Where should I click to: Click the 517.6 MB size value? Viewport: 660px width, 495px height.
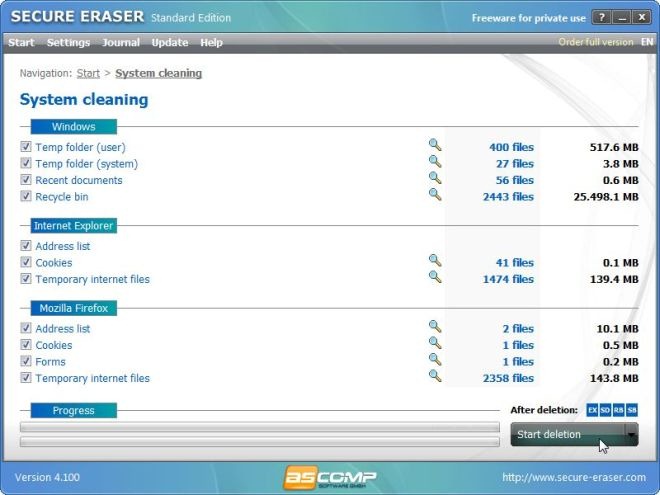[x=614, y=147]
